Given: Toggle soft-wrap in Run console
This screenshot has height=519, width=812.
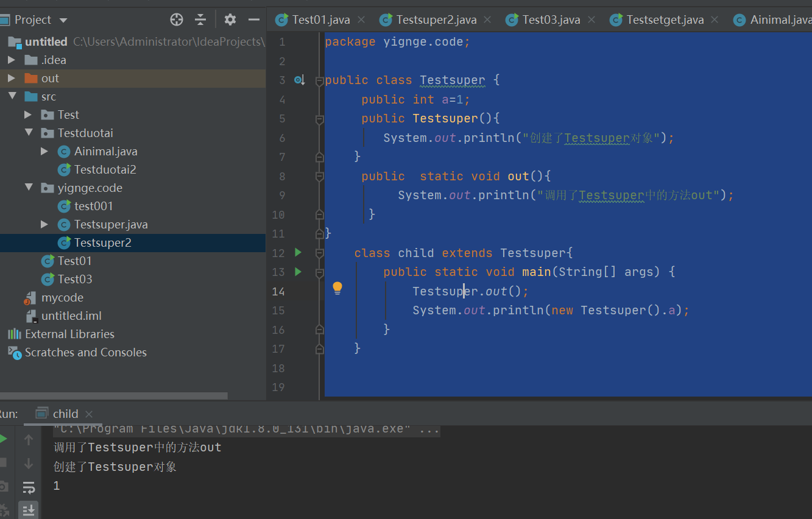Looking at the screenshot, I should (x=29, y=487).
